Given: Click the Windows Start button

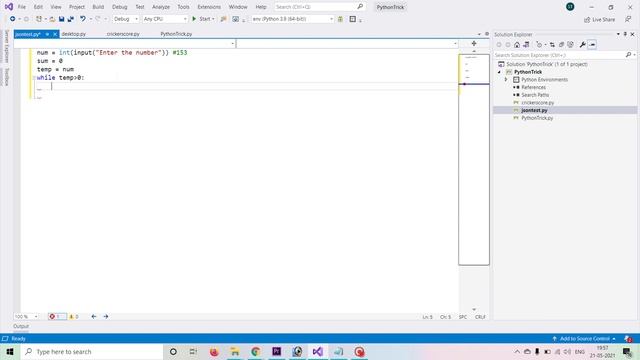Looking at the screenshot, I should click(10, 351).
